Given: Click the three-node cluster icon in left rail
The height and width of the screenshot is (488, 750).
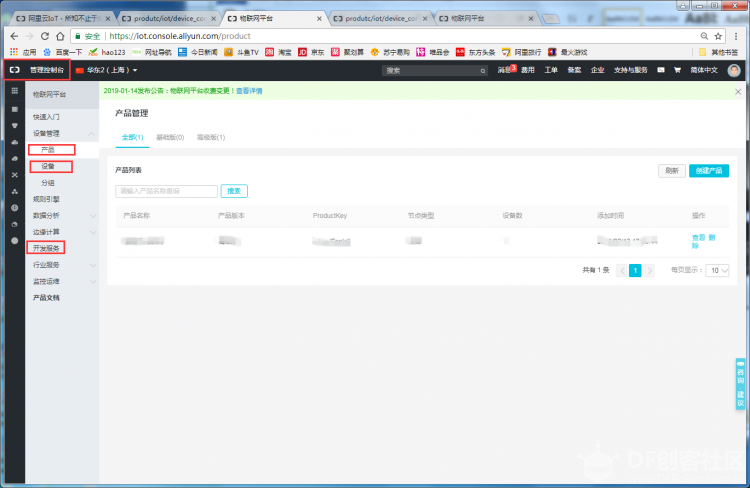Looking at the screenshot, I should [x=14, y=191].
